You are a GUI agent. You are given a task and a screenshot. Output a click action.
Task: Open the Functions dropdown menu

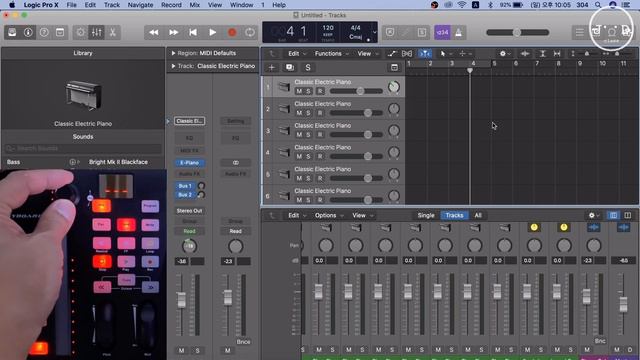point(332,53)
